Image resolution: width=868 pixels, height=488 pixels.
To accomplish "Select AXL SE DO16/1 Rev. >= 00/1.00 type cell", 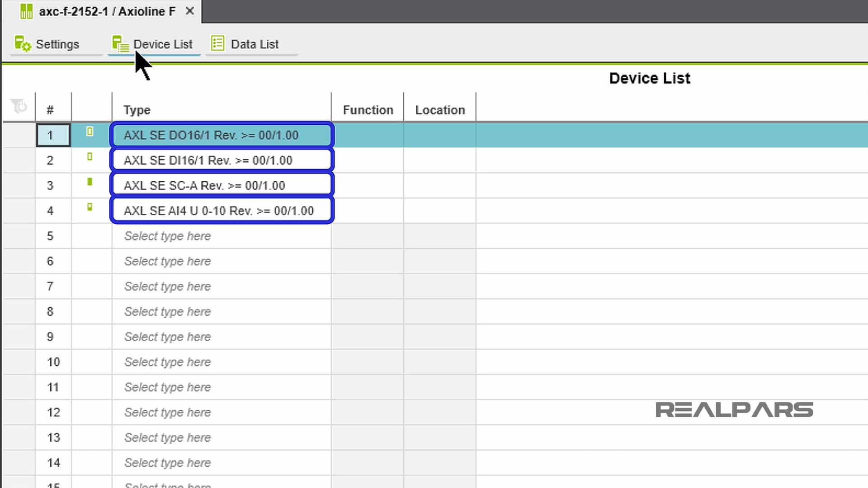I will click(x=222, y=135).
